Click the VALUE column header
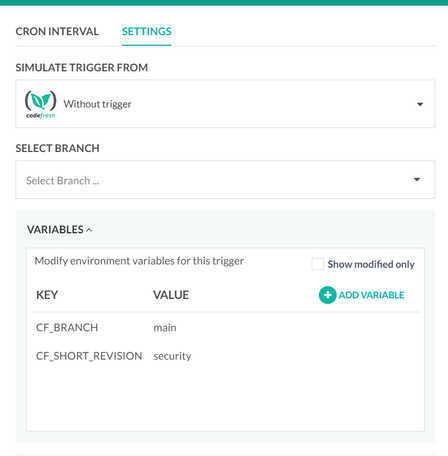Screen dimensions: 448x456 point(171,295)
